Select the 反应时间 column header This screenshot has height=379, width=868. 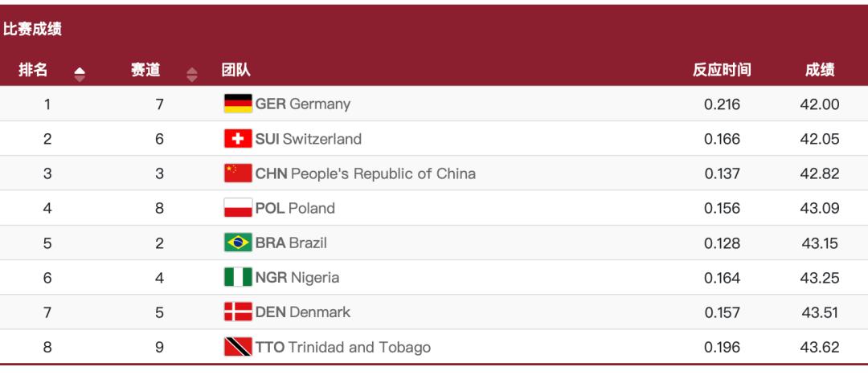tap(722, 71)
